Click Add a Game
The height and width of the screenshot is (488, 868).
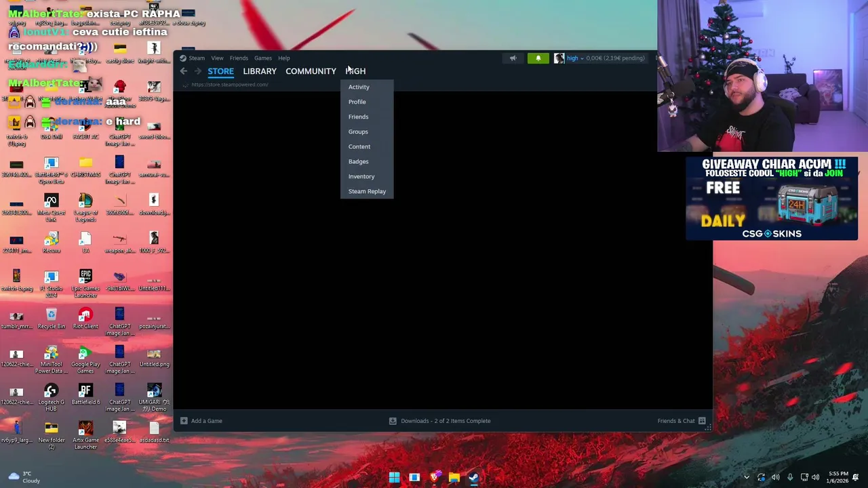[x=201, y=421]
